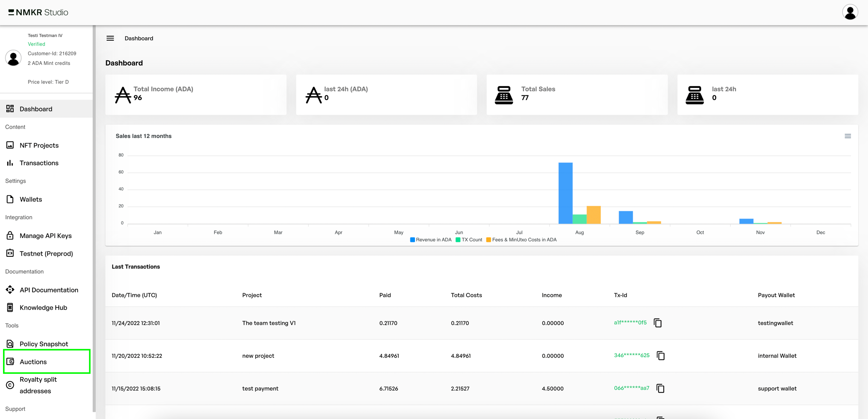Screen dimensions: 868x419
Task: Copy the a1f******0f5 transaction ID
Action: pos(657,323)
